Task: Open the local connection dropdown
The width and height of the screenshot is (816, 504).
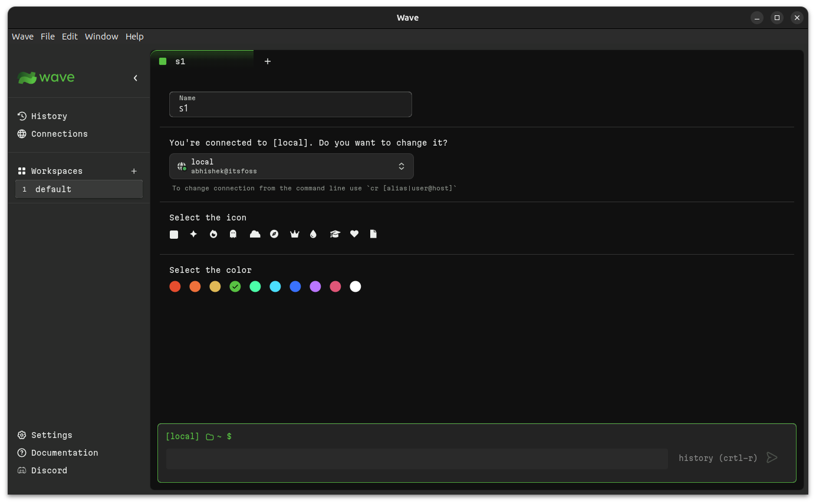Action: 291,166
